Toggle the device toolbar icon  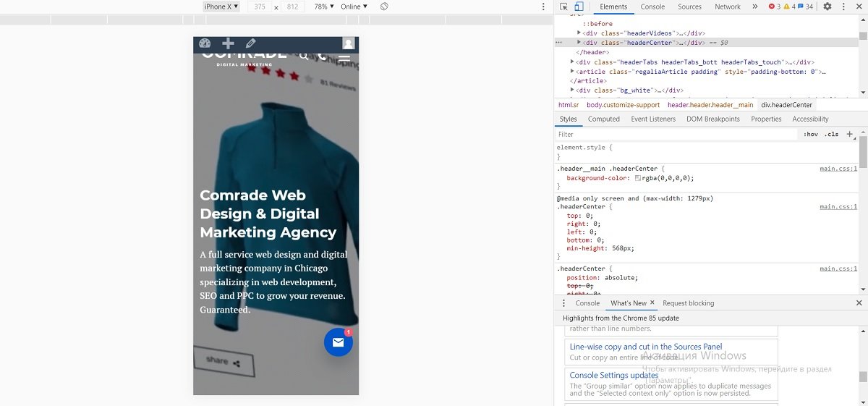tap(579, 7)
